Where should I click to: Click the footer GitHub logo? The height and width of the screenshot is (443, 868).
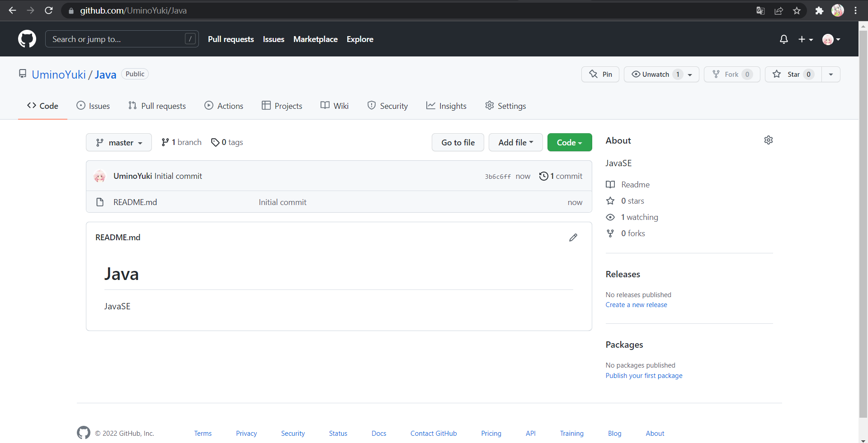coord(84,433)
